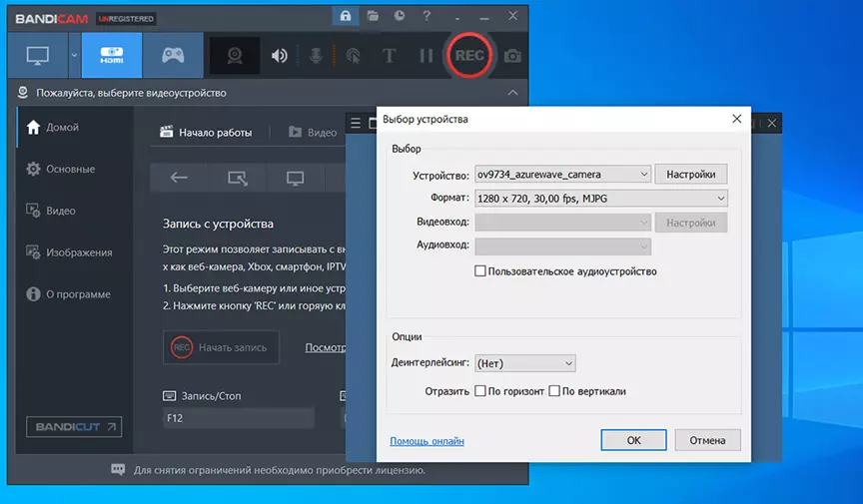Open Помощь онлайн link

click(x=427, y=441)
